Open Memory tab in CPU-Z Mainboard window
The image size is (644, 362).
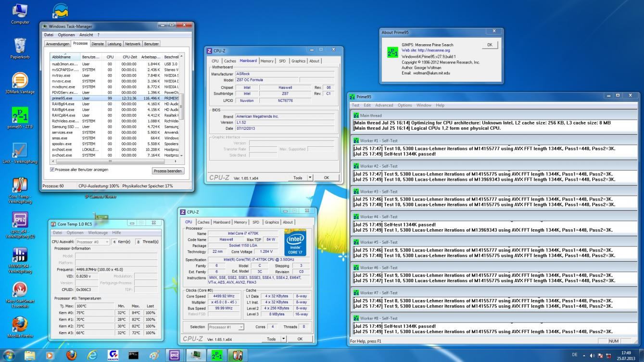[267, 61]
